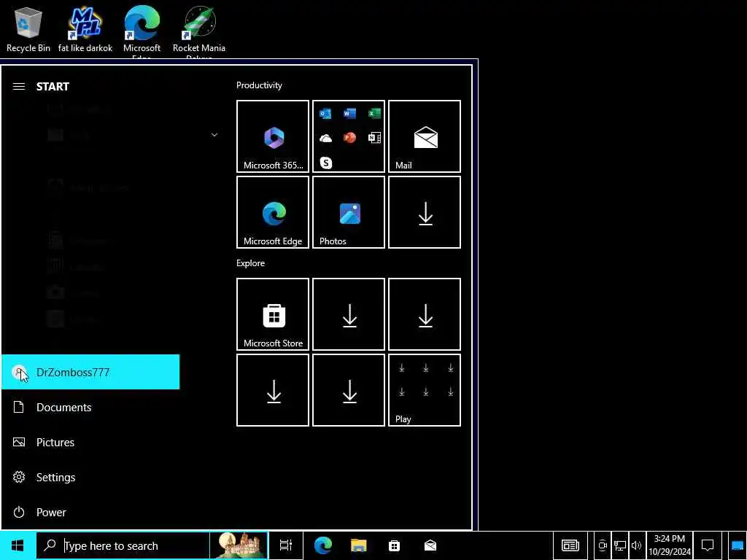This screenshot has height=560, width=747.
Task: Click the Productivity group header
Action: 259,85
